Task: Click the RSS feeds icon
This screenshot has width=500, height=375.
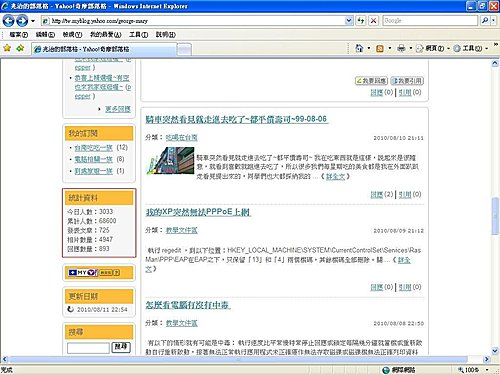Action: coord(380,49)
